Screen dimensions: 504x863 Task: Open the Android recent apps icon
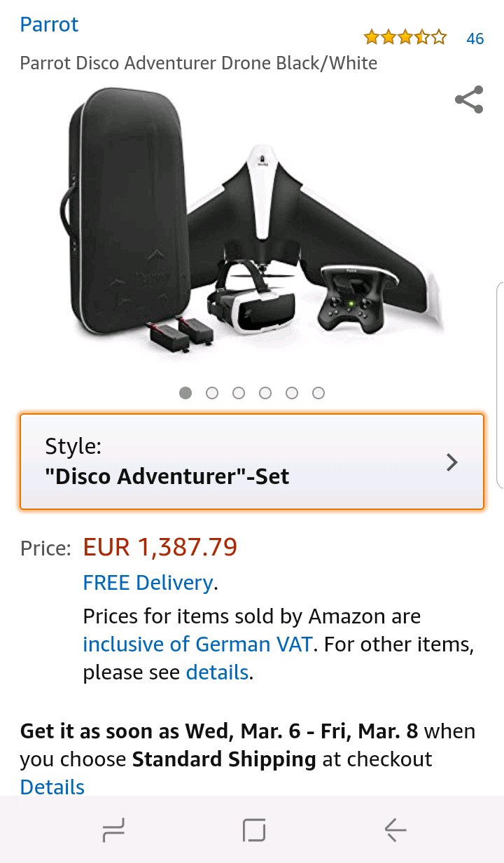click(x=113, y=831)
